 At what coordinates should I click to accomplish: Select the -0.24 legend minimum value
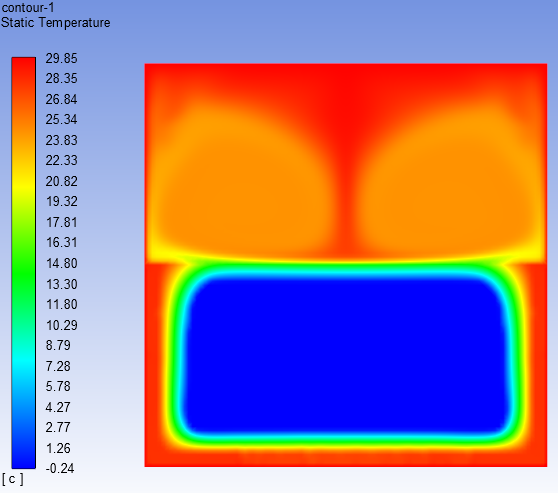[x=60, y=468]
